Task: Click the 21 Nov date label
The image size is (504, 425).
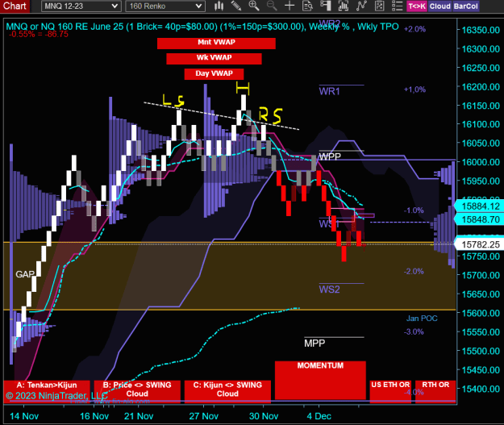Action: click(x=139, y=416)
